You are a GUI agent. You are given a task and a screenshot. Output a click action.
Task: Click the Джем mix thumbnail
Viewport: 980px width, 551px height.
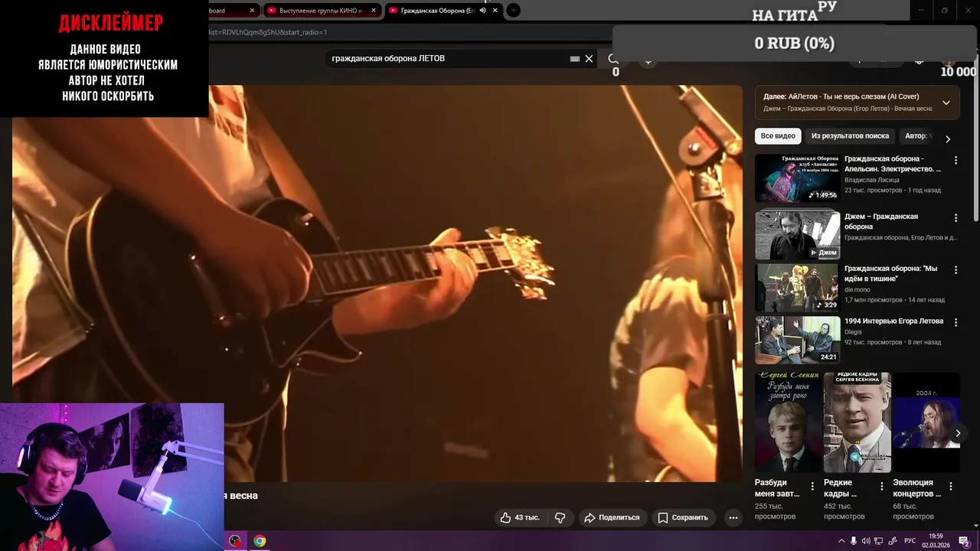pos(797,236)
